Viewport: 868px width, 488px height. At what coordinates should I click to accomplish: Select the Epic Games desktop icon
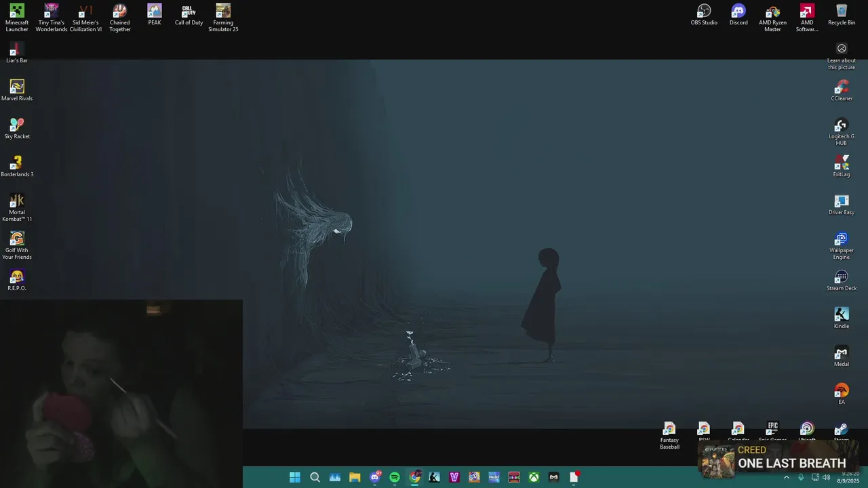point(772,432)
